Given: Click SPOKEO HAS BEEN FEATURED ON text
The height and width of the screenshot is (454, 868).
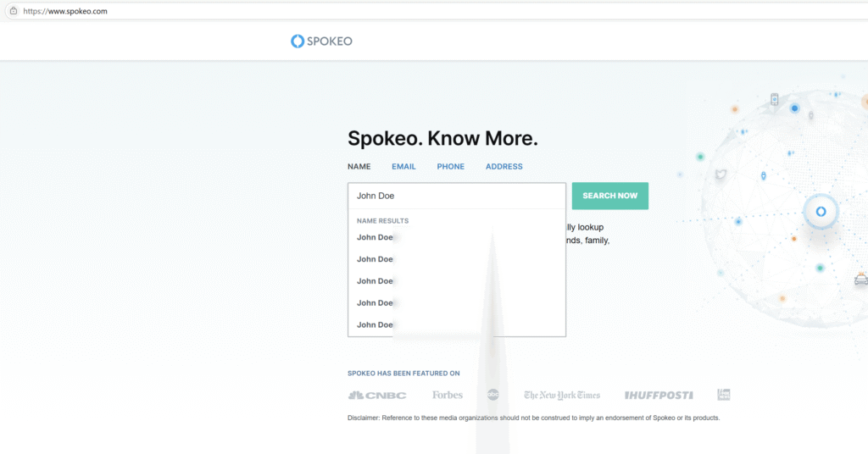Looking at the screenshot, I should pyautogui.click(x=403, y=374).
